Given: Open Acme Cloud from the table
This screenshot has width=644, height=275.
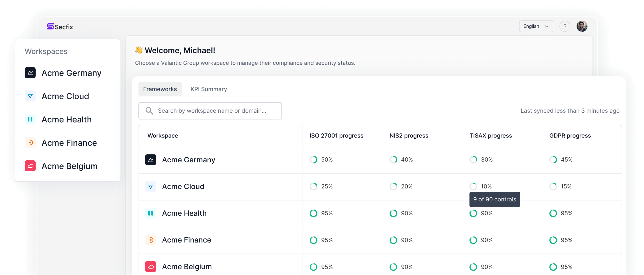Looking at the screenshot, I should coord(183,186).
